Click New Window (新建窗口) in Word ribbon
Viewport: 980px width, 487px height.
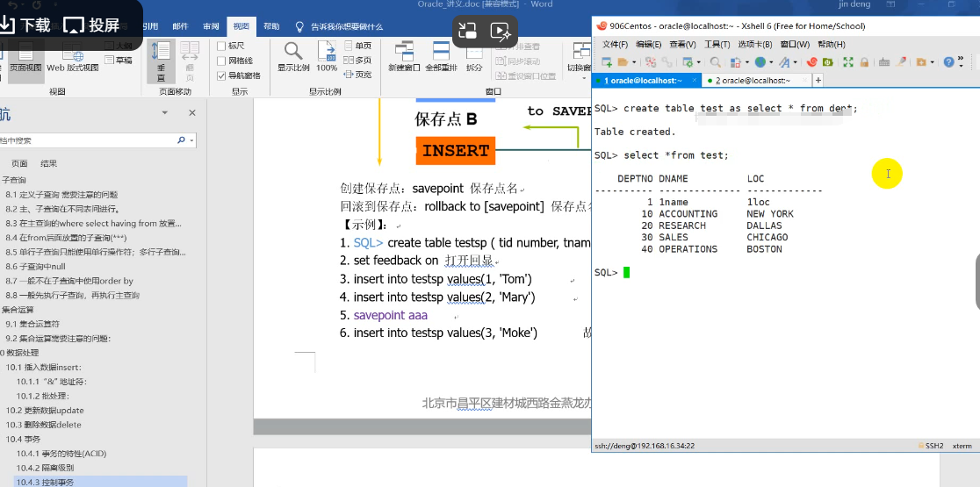(404, 56)
